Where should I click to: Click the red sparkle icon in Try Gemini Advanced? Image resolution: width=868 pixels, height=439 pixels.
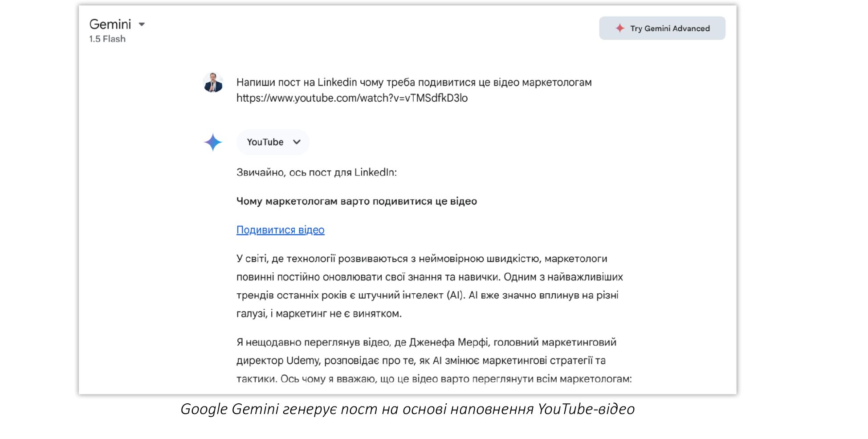620,28
